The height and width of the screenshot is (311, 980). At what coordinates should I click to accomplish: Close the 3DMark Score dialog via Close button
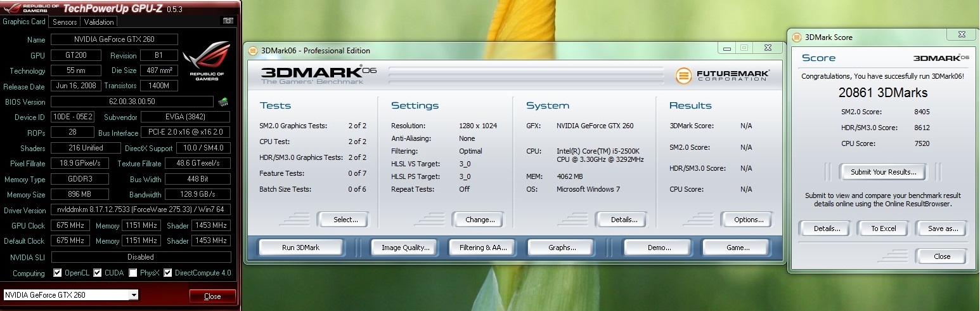942,256
